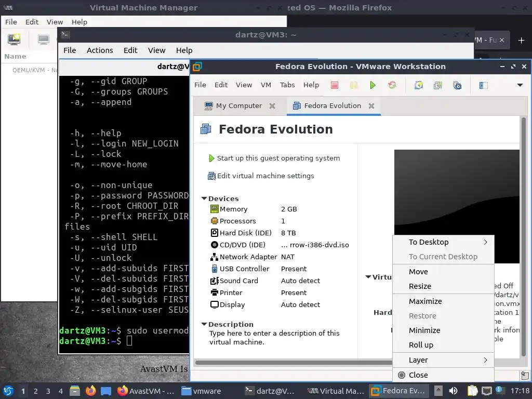
Task: Click Virtual Machine Manager open console icon
Action: (x=44, y=39)
